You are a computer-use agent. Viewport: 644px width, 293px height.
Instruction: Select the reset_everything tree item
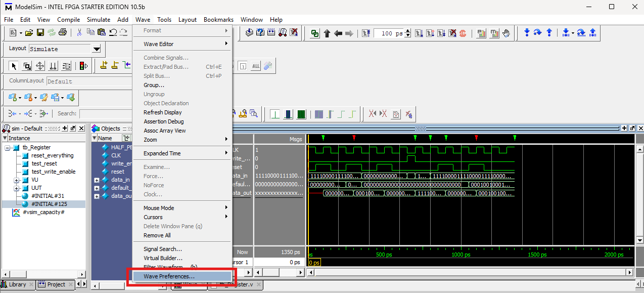click(x=53, y=155)
